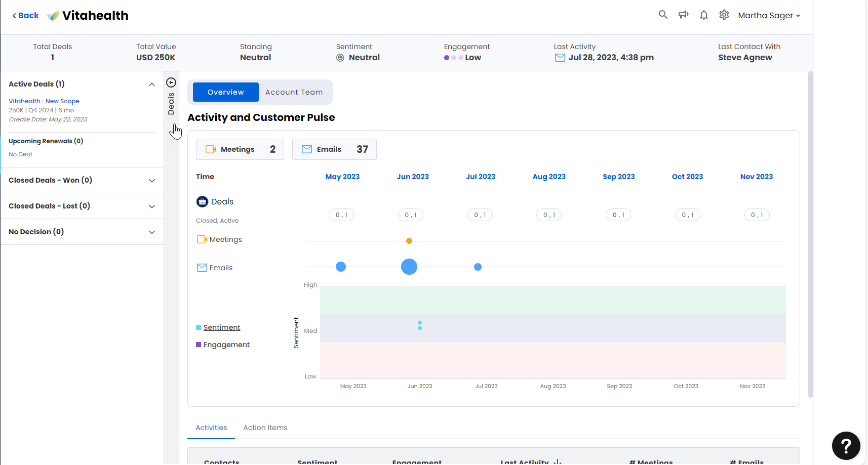Image resolution: width=868 pixels, height=465 pixels.
Task: Click the vertical Deals panel label
Action: click(171, 104)
